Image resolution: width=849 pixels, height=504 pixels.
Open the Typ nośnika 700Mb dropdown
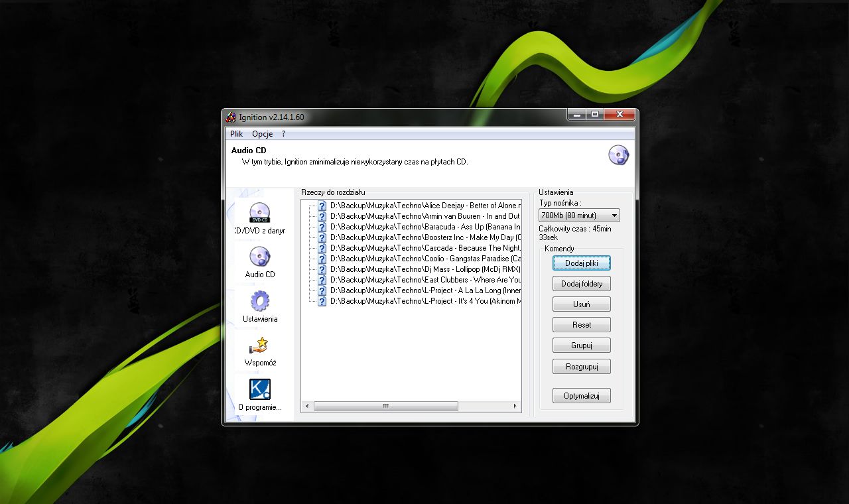580,216
